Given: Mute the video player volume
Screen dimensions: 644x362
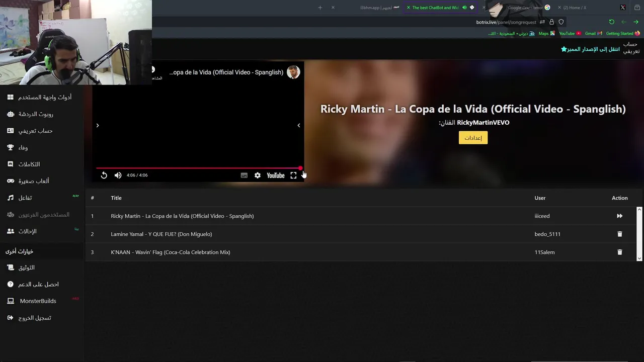Looking at the screenshot, I should pos(118,175).
